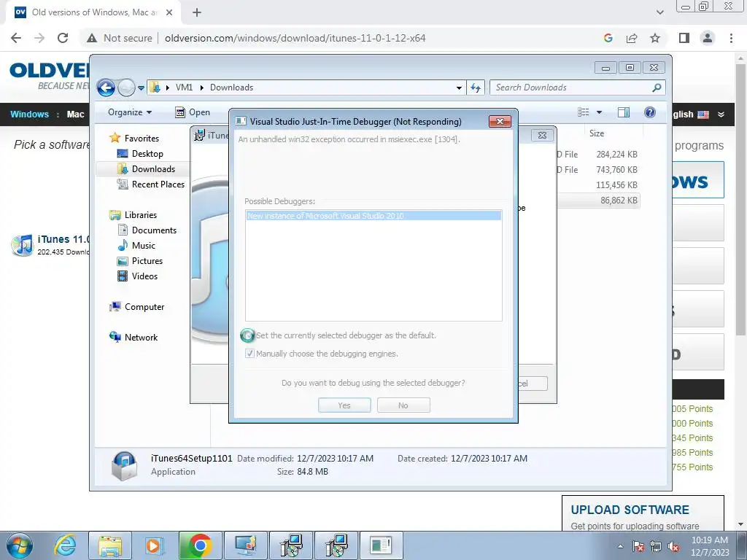Viewport: 747px width, 560px height.
Task: Click the Search Downloads field
Action: tap(572, 87)
